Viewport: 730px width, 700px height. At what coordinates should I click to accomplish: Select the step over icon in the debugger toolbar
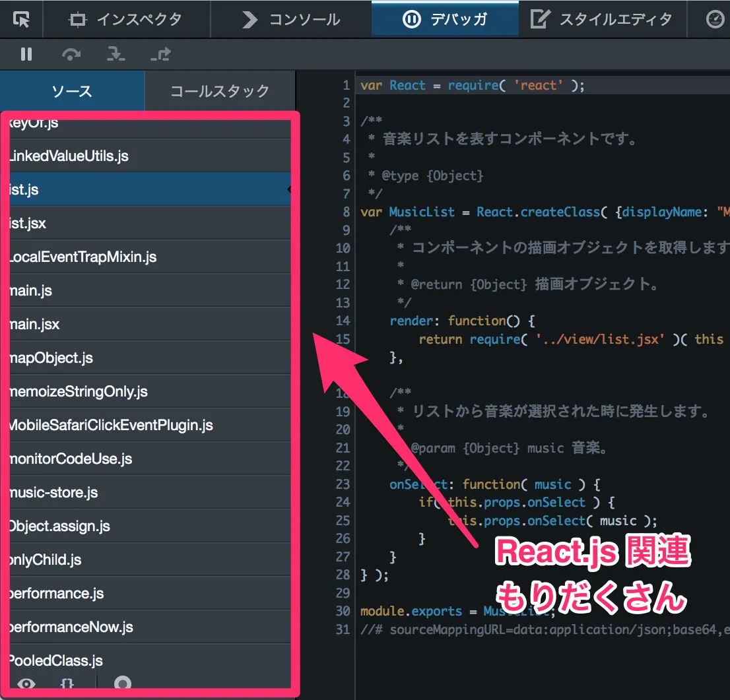pyautogui.click(x=71, y=54)
